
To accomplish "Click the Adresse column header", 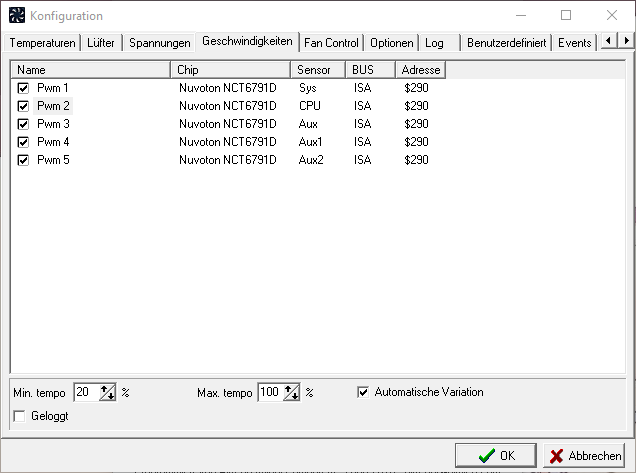I will point(421,70).
